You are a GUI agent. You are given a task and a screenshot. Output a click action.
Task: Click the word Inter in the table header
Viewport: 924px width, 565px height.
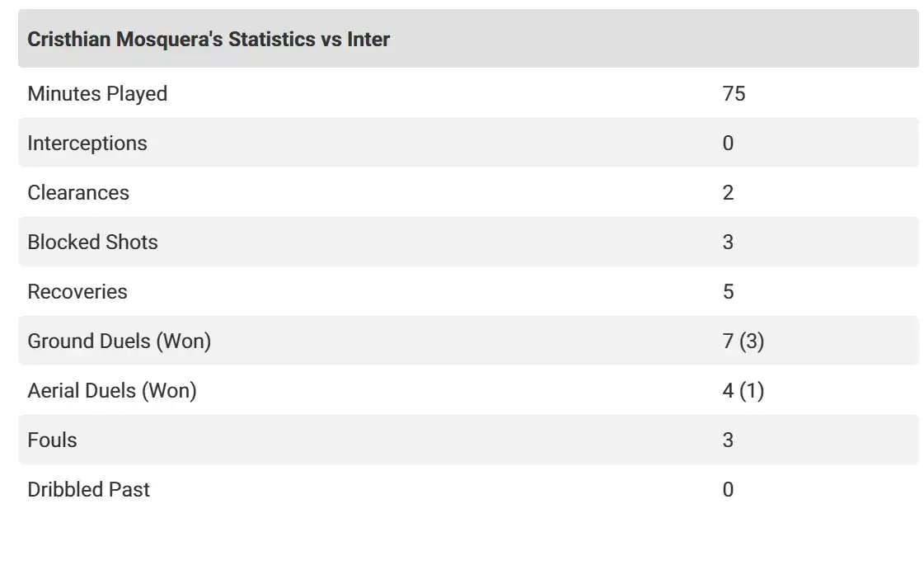pyautogui.click(x=368, y=39)
